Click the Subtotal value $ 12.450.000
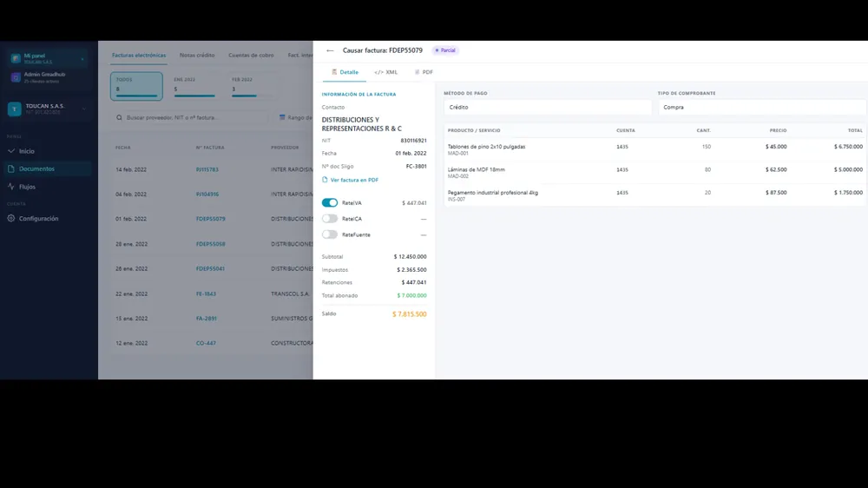 click(x=410, y=257)
